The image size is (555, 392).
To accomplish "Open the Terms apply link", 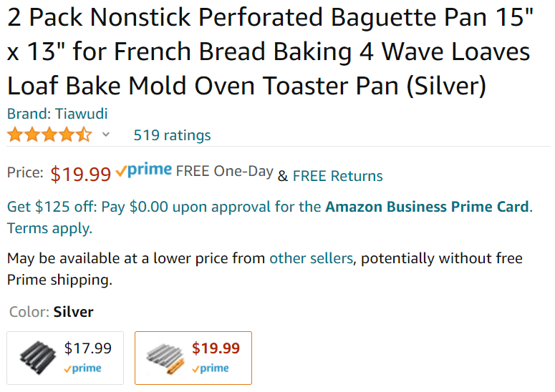I will click(x=49, y=229).
